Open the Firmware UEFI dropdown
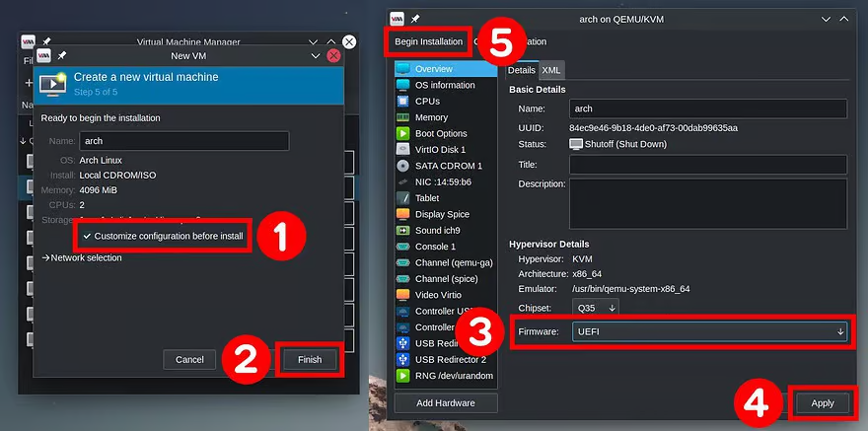The width and height of the screenshot is (868, 431). (x=709, y=332)
